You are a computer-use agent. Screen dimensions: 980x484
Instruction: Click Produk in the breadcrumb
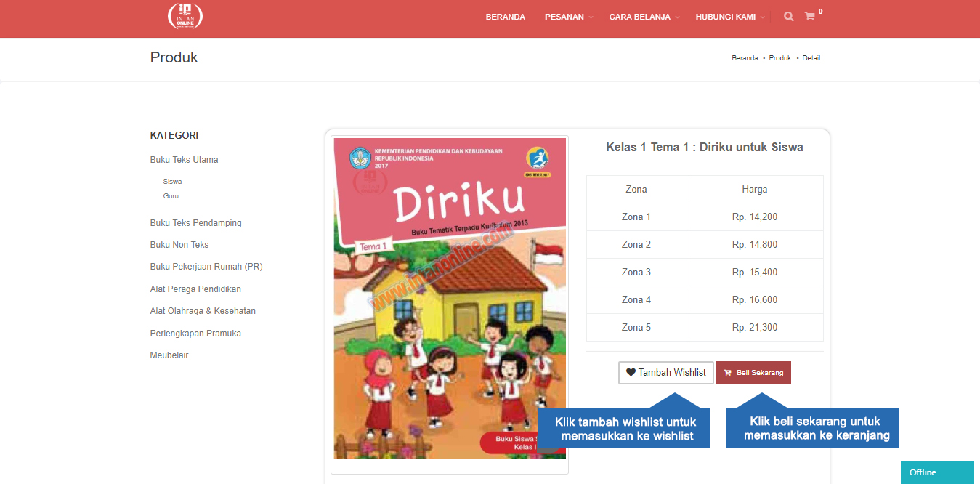pos(780,58)
